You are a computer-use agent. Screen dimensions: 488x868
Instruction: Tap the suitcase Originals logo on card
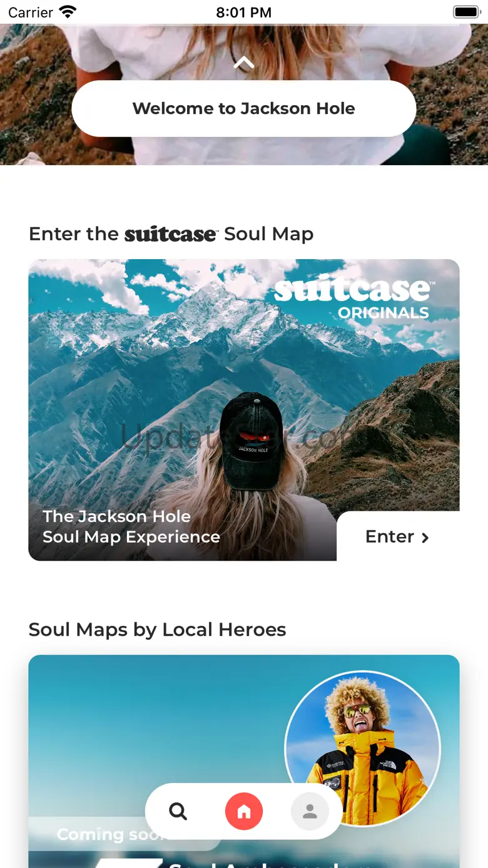[x=352, y=299]
